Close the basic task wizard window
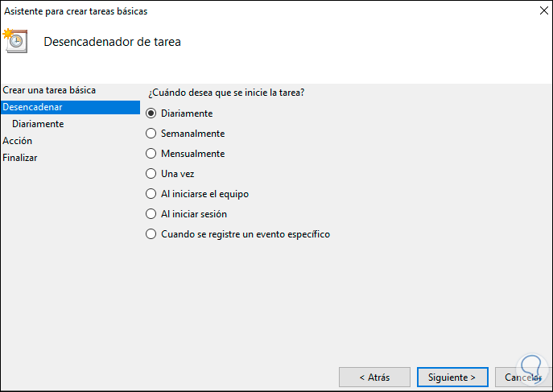The width and height of the screenshot is (553, 392). tap(534, 12)
